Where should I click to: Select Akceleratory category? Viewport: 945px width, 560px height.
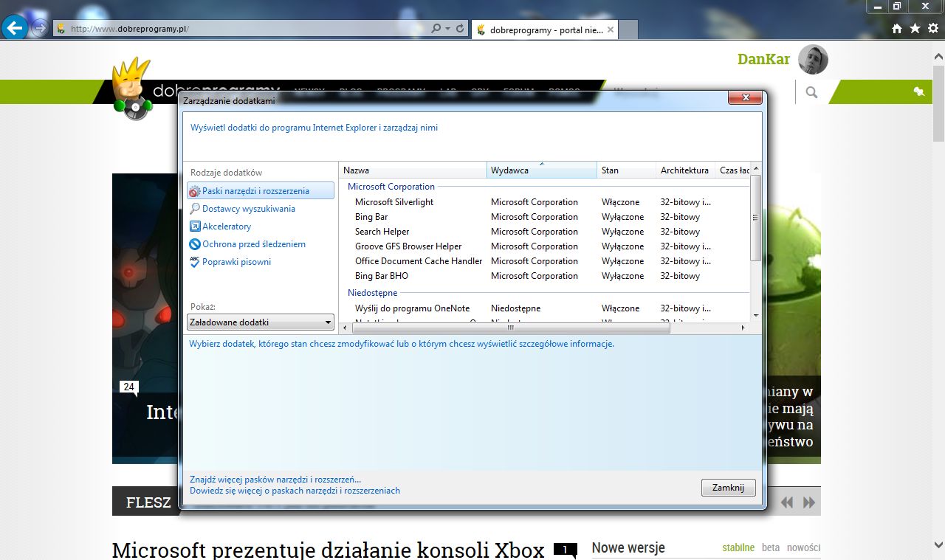pyautogui.click(x=227, y=227)
